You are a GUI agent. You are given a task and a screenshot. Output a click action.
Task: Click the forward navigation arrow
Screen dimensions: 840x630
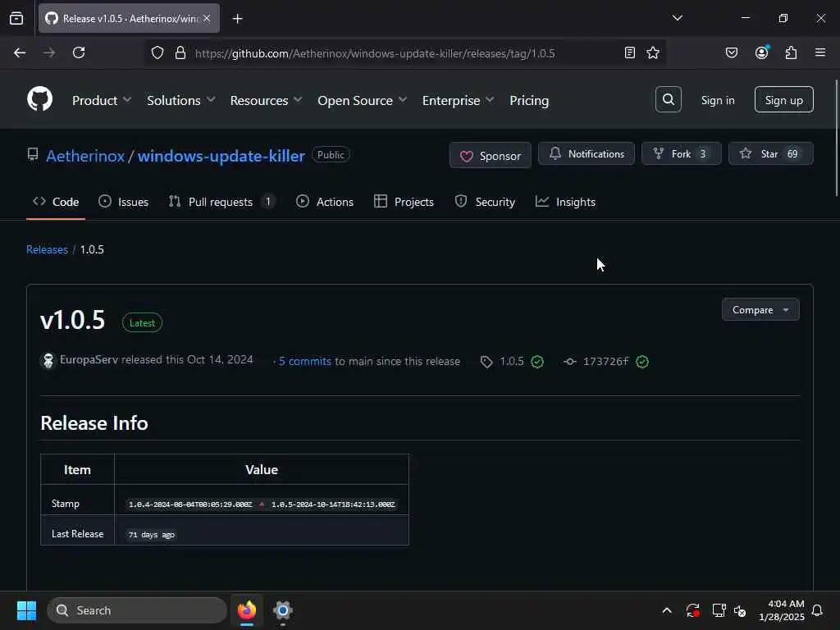[x=49, y=52]
